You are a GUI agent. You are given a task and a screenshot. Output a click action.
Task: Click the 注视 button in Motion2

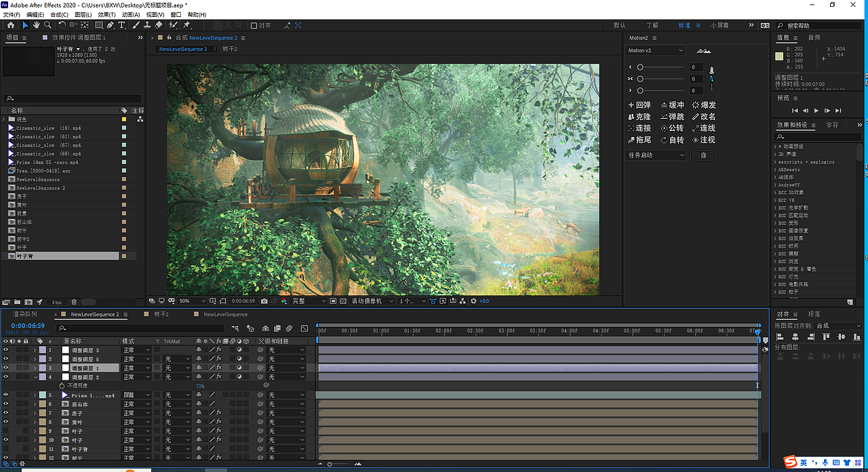[704, 140]
